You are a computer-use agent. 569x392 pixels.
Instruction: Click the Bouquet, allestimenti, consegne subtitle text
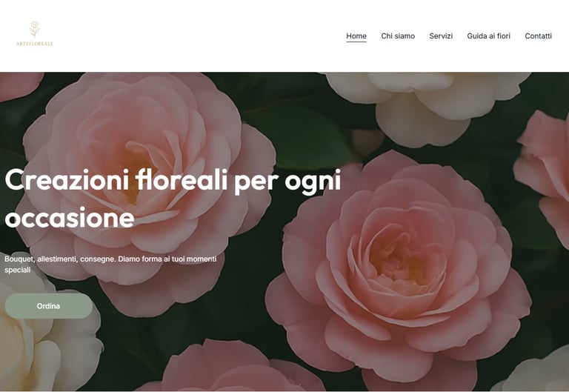[x=110, y=265]
